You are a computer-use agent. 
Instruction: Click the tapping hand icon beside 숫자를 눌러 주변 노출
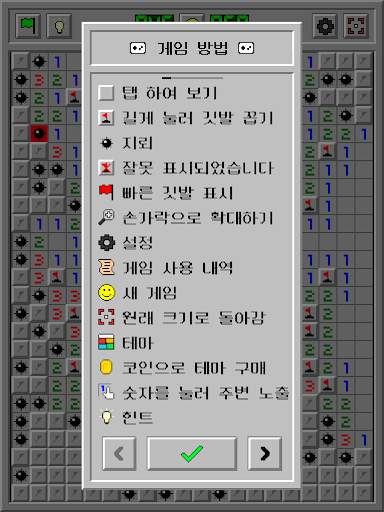106,392
